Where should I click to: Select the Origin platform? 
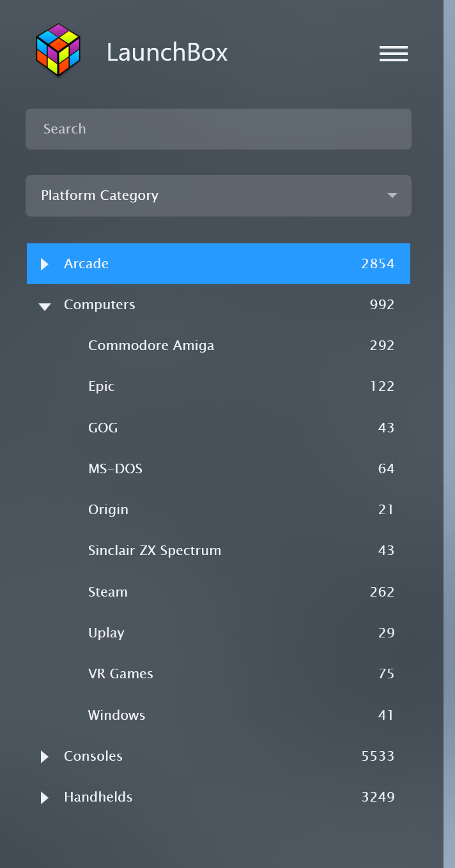pyautogui.click(x=219, y=510)
